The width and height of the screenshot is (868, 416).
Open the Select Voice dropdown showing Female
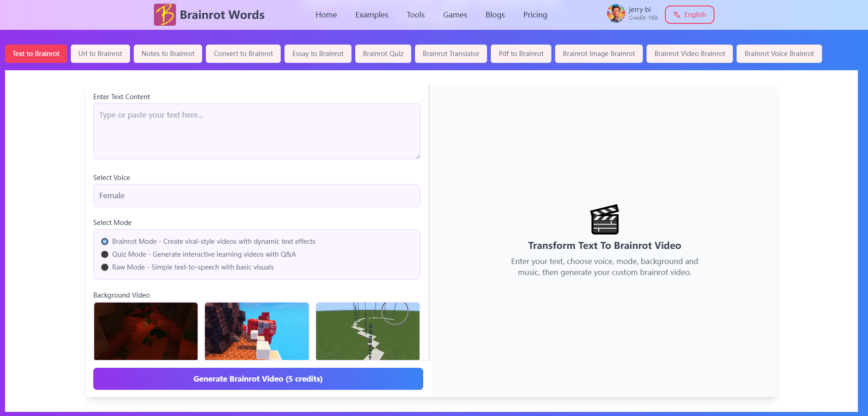(x=256, y=196)
